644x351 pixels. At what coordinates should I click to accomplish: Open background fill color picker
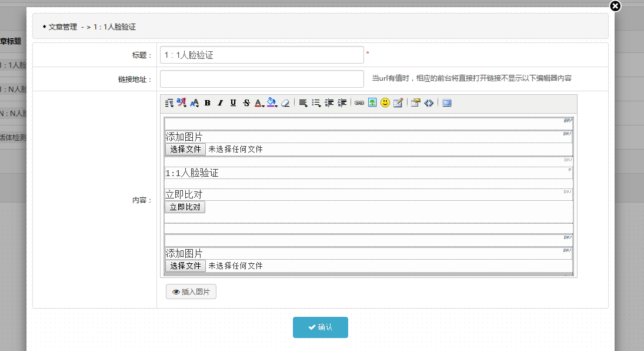tap(272, 103)
